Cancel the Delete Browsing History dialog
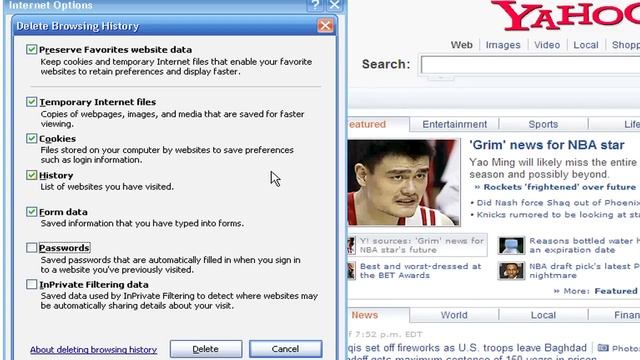 [x=285, y=349]
